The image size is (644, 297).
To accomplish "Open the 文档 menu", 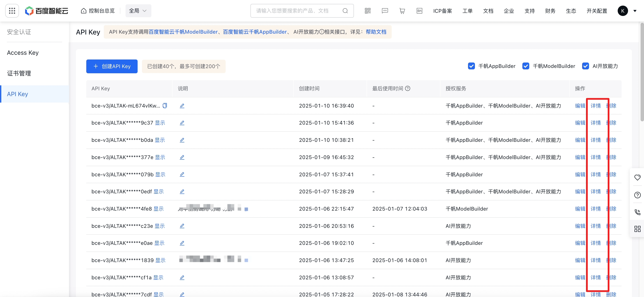I will click(488, 11).
